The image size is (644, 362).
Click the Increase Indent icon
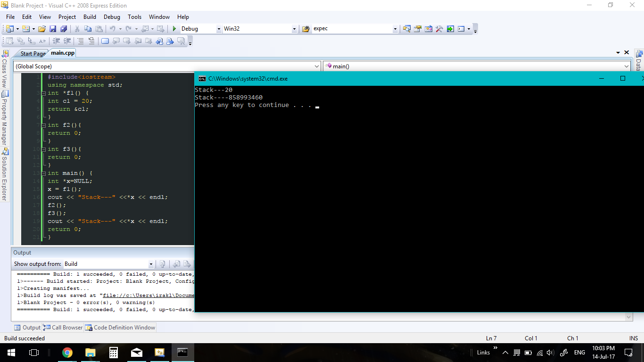tap(67, 41)
